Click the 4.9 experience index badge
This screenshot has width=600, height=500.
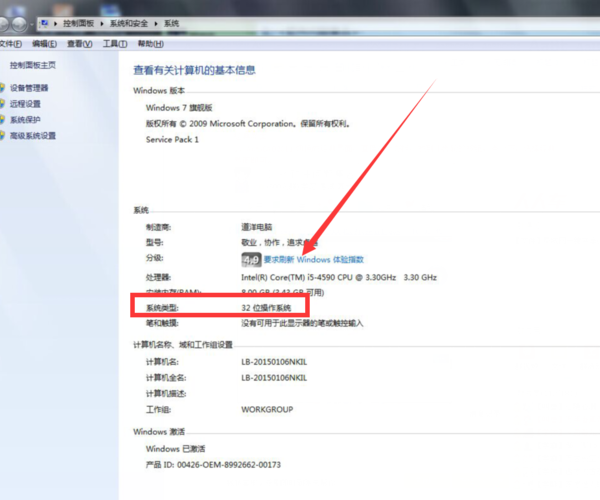click(251, 260)
